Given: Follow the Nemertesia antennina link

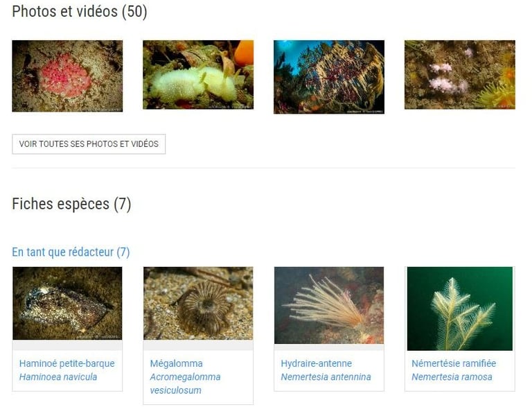Looking at the screenshot, I should point(326,377).
